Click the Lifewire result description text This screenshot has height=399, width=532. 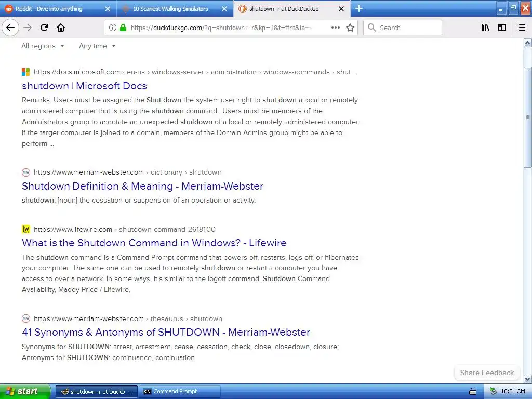(190, 273)
